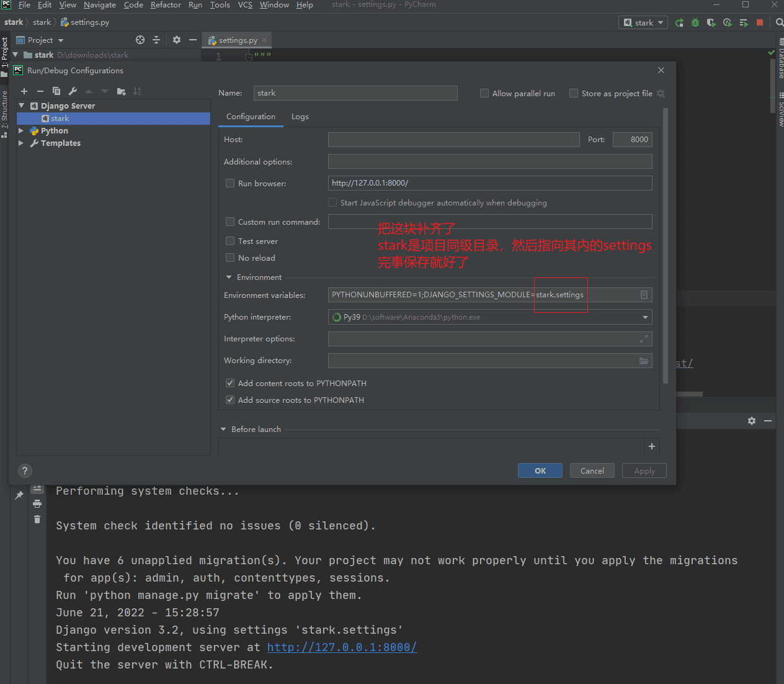Browse for a working directory folder
Screen dimensions: 784x684
[644, 361]
